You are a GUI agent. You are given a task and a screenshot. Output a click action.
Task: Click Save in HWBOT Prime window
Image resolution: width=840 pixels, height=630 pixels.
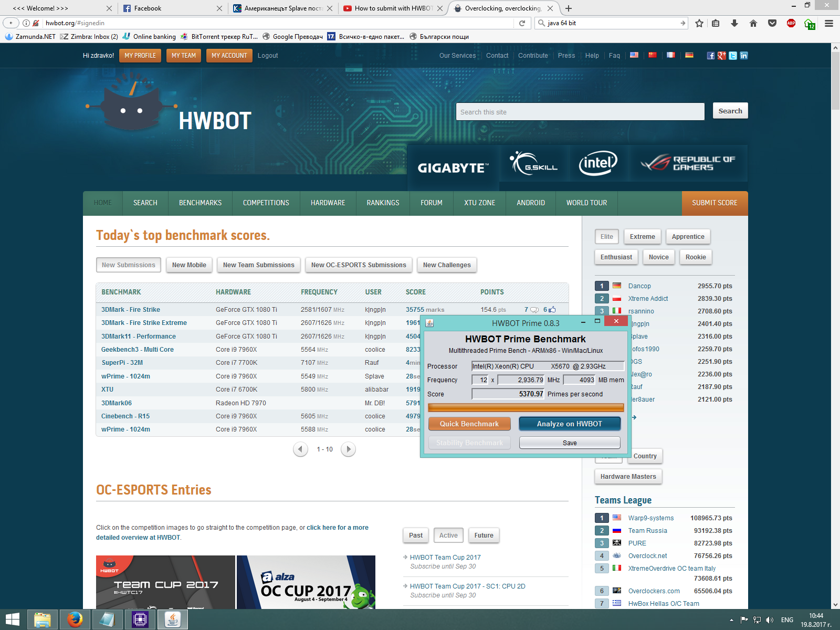tap(570, 443)
